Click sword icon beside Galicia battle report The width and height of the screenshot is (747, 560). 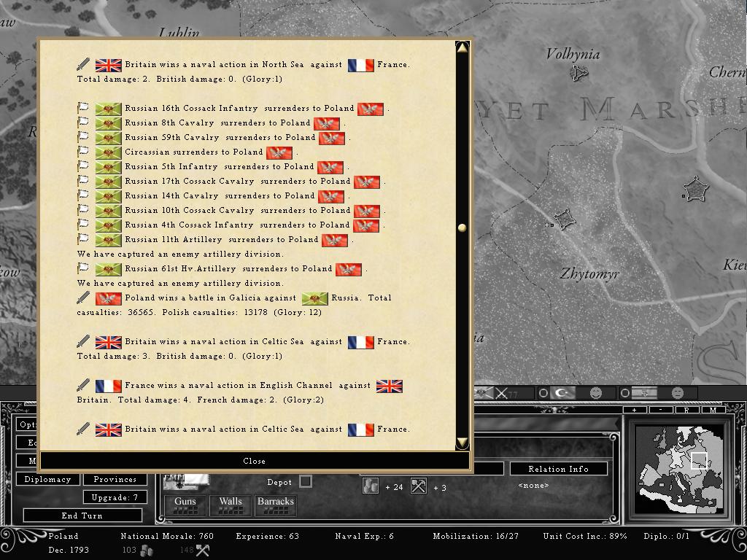(x=83, y=297)
